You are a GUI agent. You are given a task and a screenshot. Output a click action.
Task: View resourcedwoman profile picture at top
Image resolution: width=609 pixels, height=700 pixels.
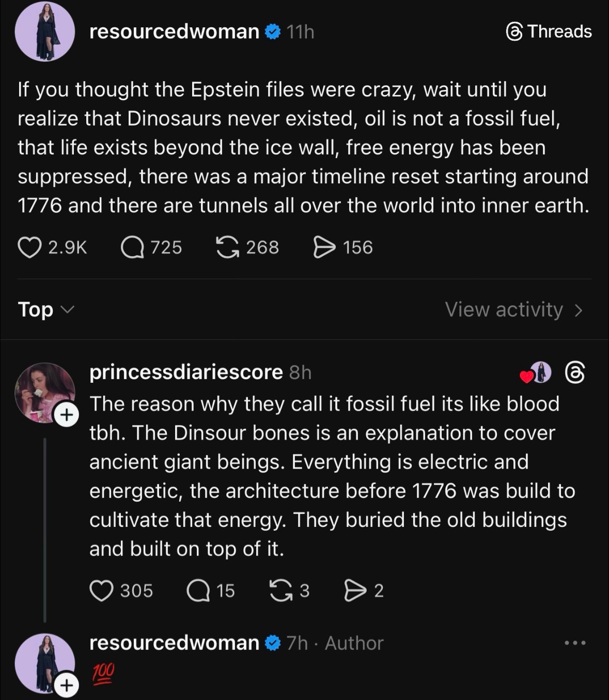45,32
